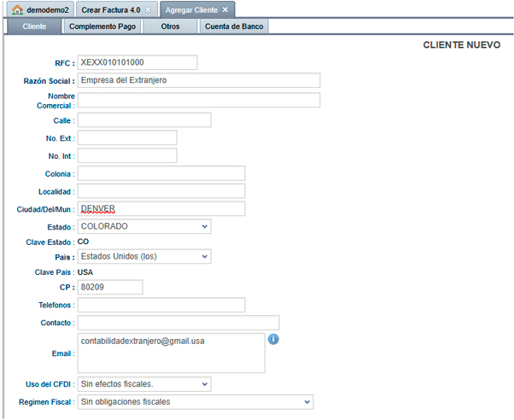Focus the Nombre Comercial field

click(x=198, y=100)
